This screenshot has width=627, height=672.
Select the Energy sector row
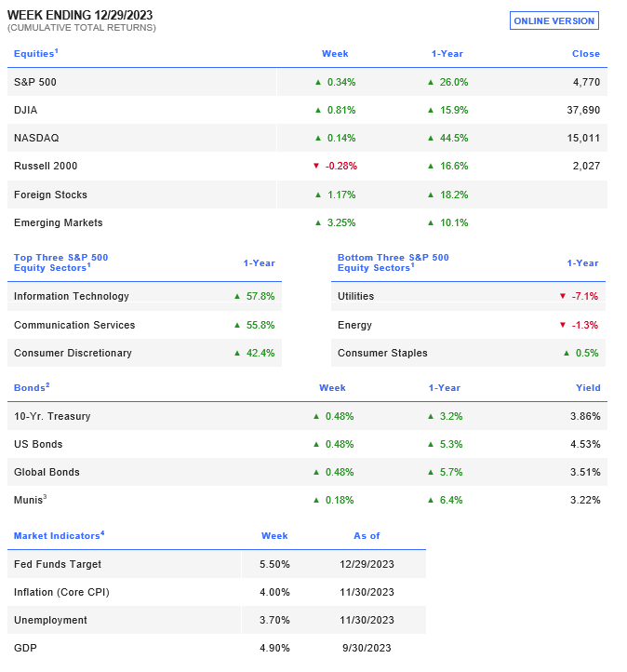coord(468,325)
